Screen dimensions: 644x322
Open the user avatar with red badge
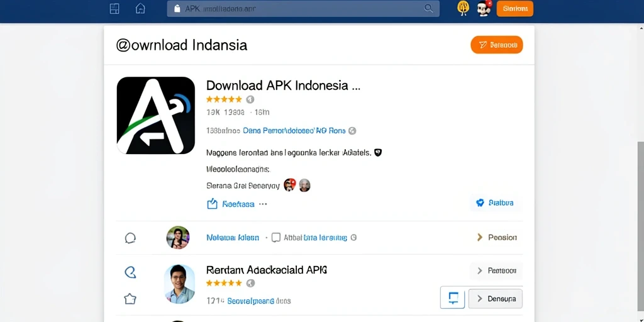click(485, 9)
